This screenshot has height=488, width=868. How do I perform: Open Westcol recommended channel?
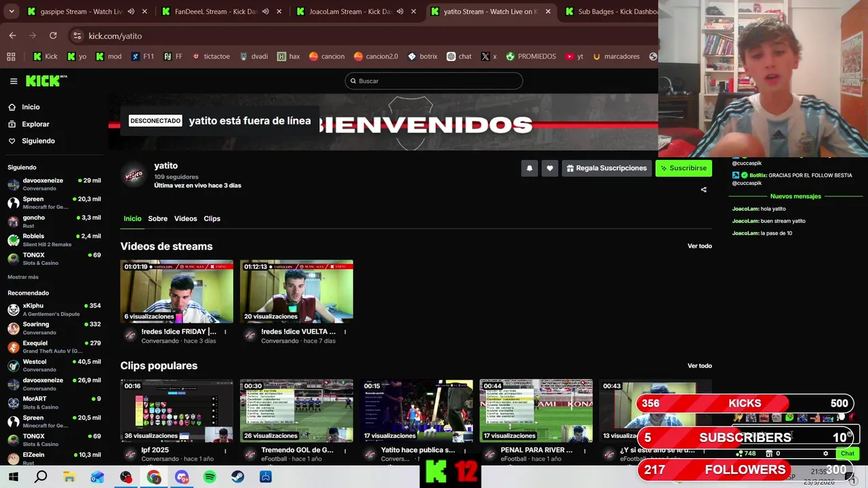54,365
